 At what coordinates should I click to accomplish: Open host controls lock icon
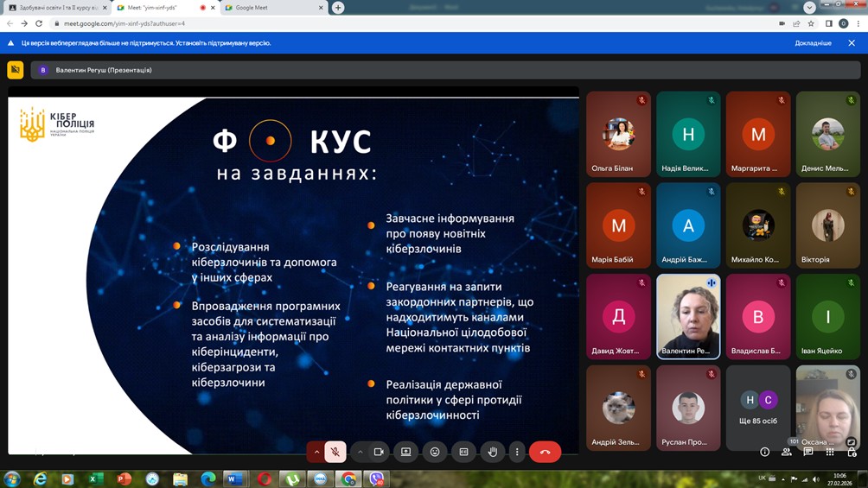(x=852, y=452)
